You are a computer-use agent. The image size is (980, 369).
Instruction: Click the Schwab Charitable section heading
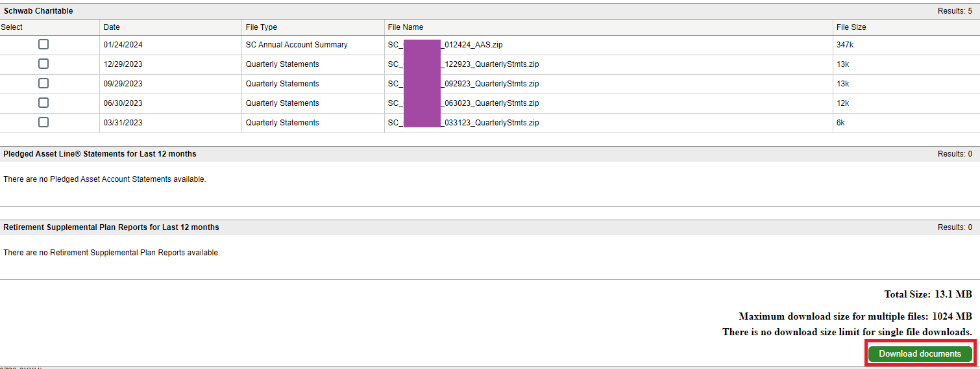pos(38,11)
